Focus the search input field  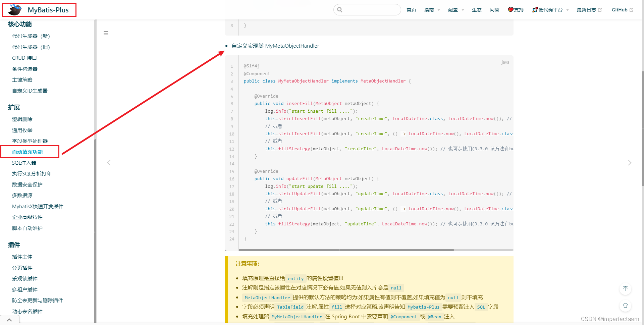click(367, 10)
